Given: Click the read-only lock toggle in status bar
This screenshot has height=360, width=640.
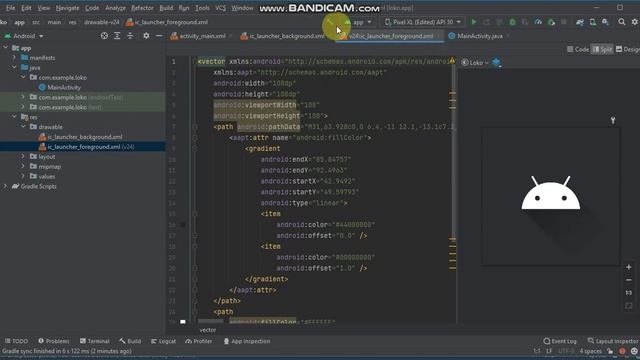Looking at the screenshot, I should coord(610,351).
